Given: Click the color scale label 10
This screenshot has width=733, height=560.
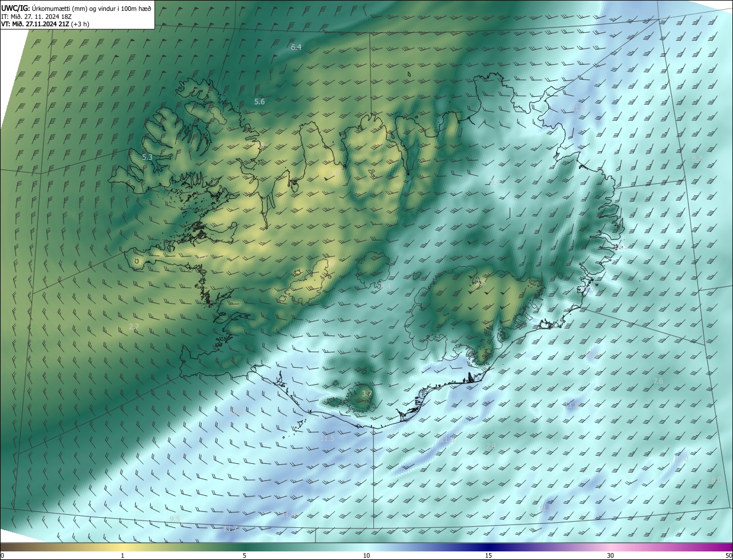Looking at the screenshot, I should [366, 555].
